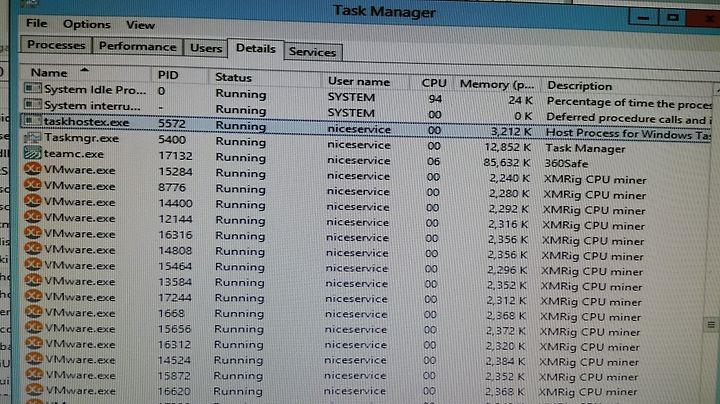
Task: Click the CPU value 94
Action: pyautogui.click(x=435, y=99)
